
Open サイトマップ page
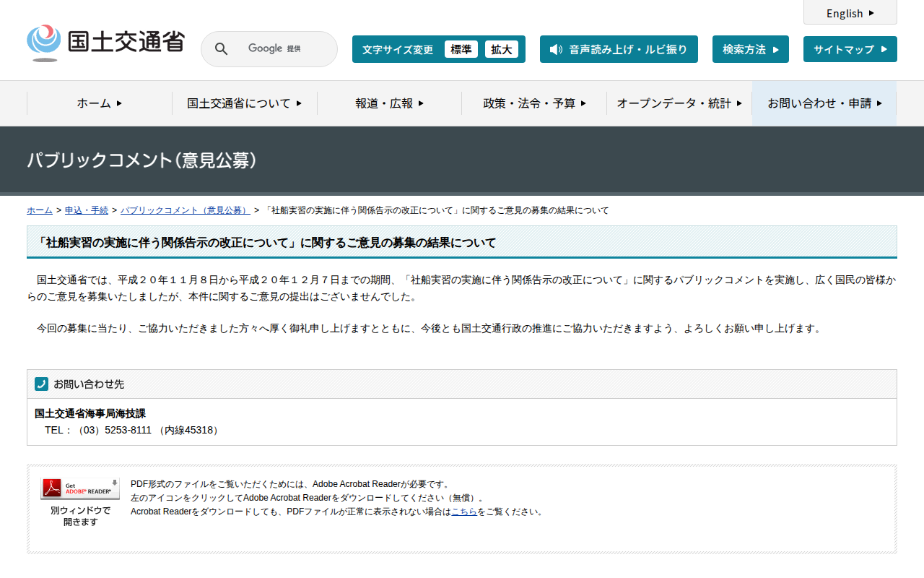coord(850,49)
